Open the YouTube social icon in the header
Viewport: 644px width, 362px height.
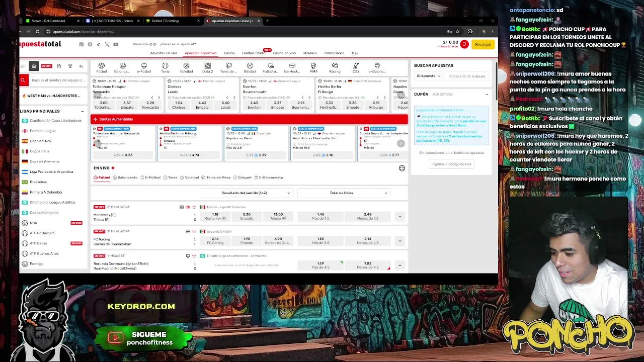(x=116, y=44)
